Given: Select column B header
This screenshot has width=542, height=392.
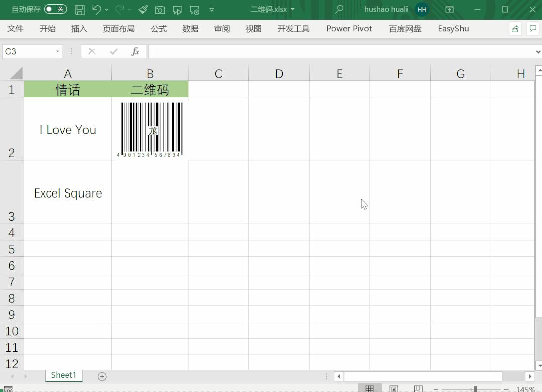Looking at the screenshot, I should point(150,74).
